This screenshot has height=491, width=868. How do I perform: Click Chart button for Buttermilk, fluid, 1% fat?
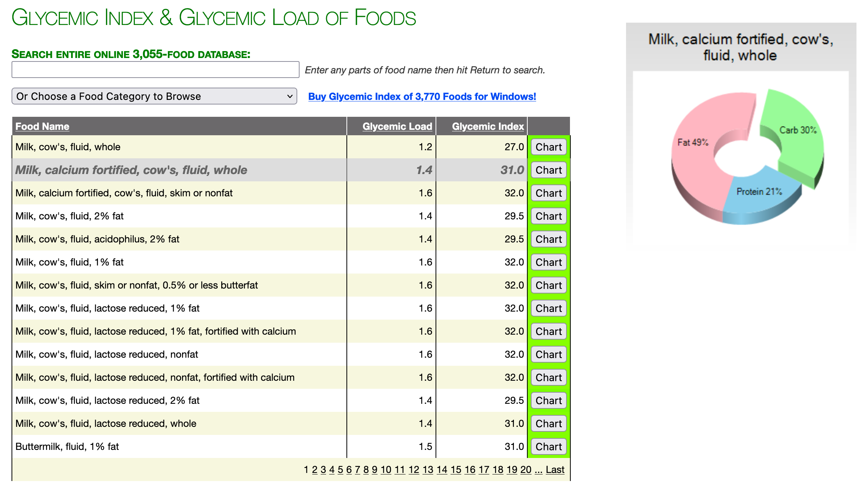(548, 446)
